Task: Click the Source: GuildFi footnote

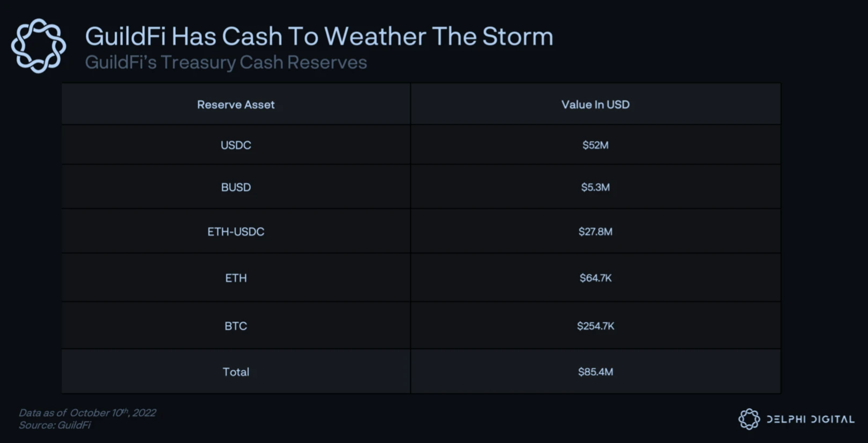Action: [55, 425]
